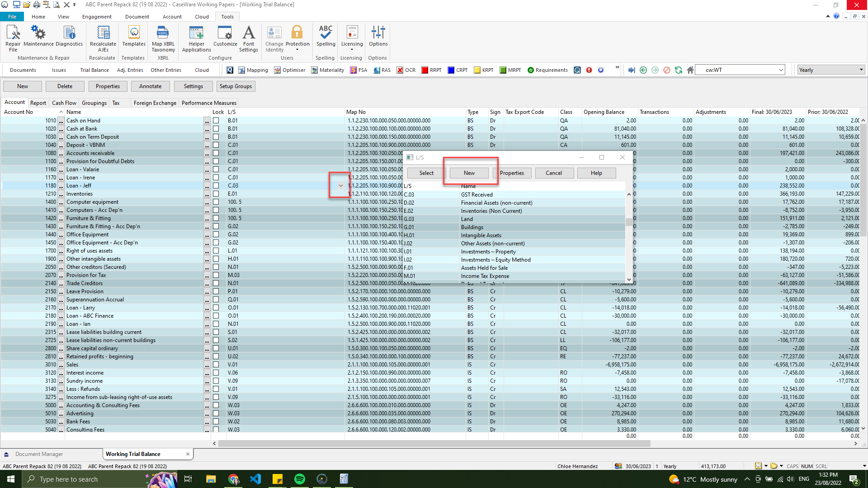Screen dimensions: 868x488
Task: Open ellipsis for Cash on Hand name
Action: [x=207, y=121]
